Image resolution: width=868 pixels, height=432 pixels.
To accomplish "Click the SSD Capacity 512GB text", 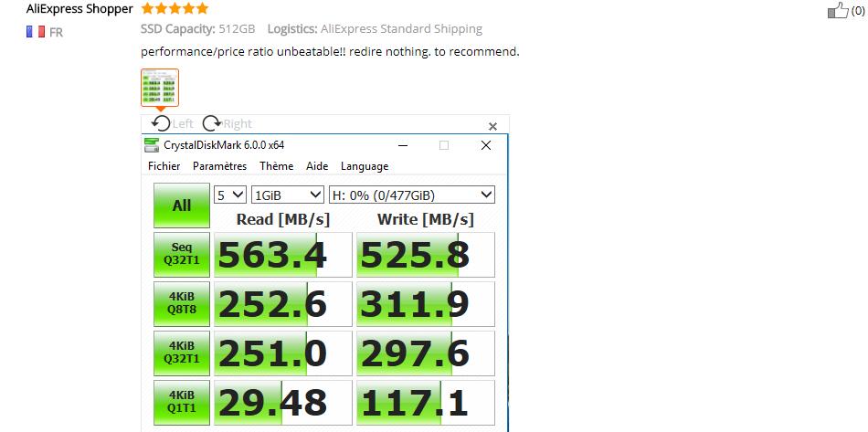I will pyautogui.click(x=197, y=28).
